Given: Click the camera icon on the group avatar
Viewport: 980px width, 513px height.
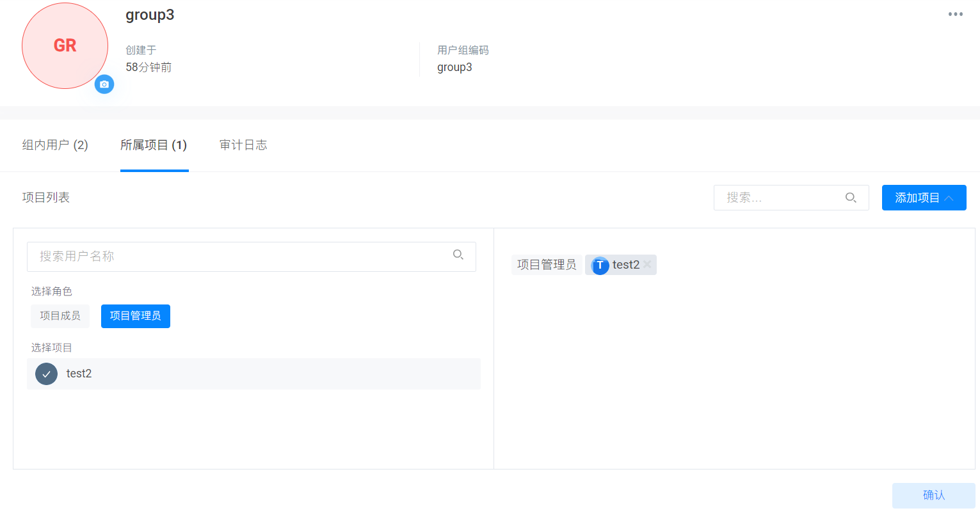Looking at the screenshot, I should pyautogui.click(x=104, y=84).
